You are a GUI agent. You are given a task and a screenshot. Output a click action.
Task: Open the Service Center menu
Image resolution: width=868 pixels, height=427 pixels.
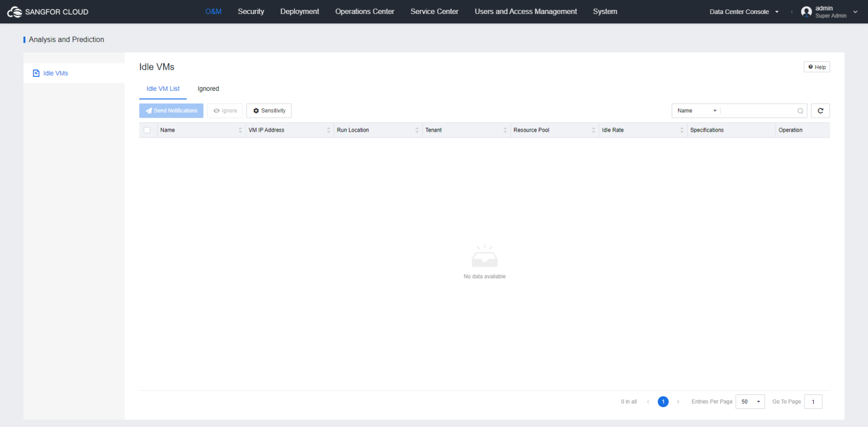pyautogui.click(x=434, y=12)
